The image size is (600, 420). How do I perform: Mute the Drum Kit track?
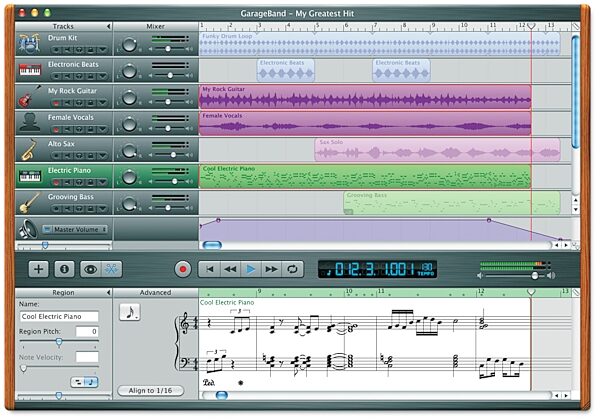[67, 50]
